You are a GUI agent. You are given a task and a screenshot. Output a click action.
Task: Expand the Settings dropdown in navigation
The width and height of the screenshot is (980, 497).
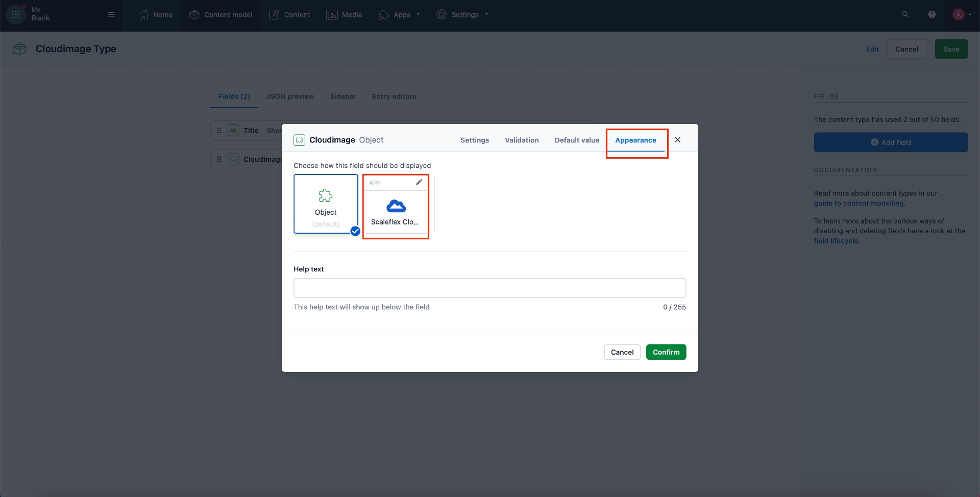click(x=462, y=15)
